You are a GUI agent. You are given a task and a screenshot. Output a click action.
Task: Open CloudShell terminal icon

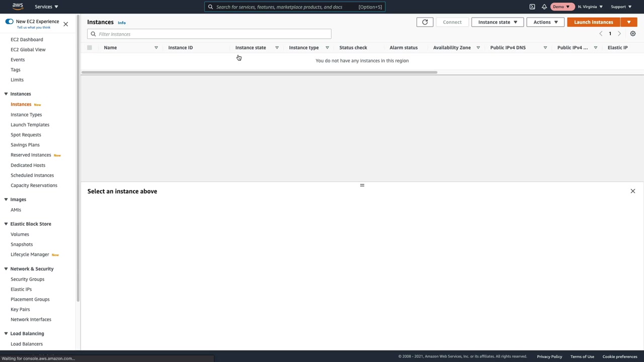(532, 7)
